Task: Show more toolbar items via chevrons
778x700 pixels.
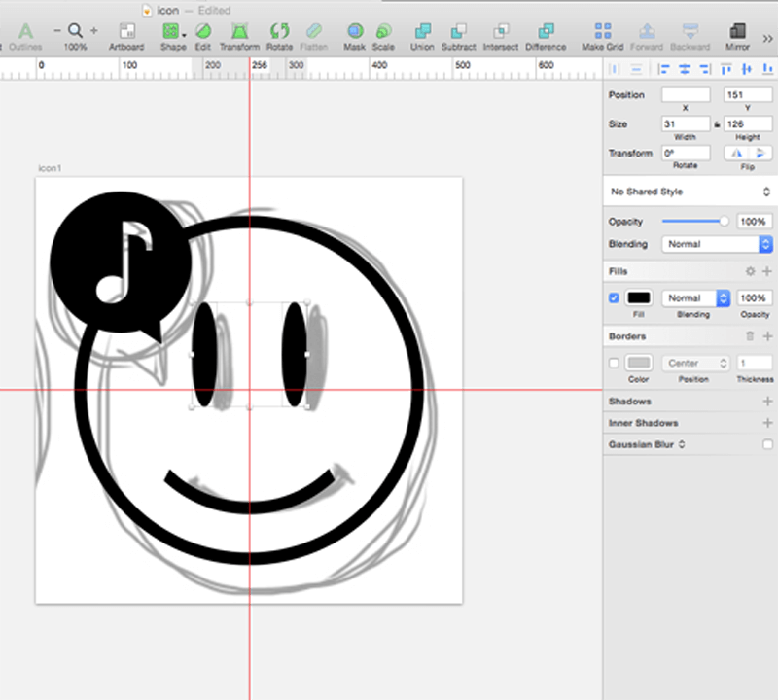Action: click(767, 38)
